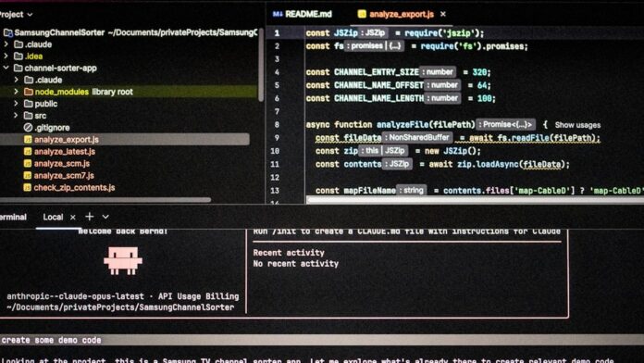Click the .idea folder icon
Image resolution: width=644 pixels, height=363 pixels.
click(x=19, y=56)
